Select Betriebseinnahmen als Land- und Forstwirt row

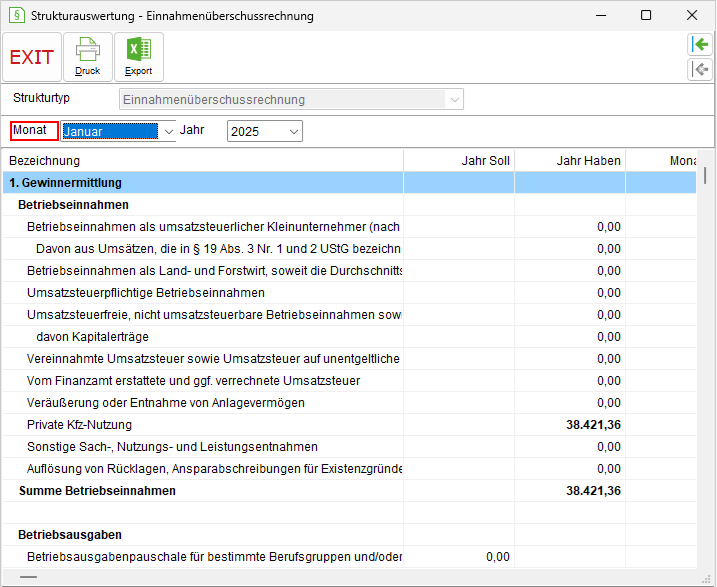(349, 271)
